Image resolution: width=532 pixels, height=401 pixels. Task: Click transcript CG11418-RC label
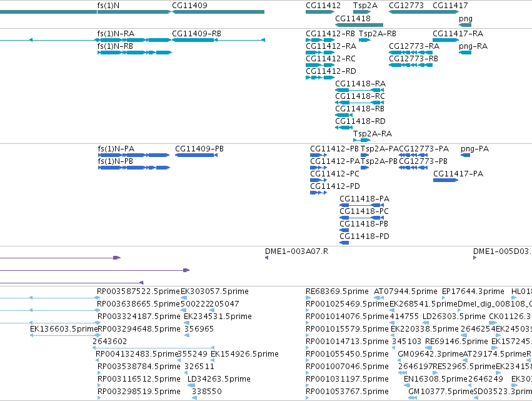(360, 96)
